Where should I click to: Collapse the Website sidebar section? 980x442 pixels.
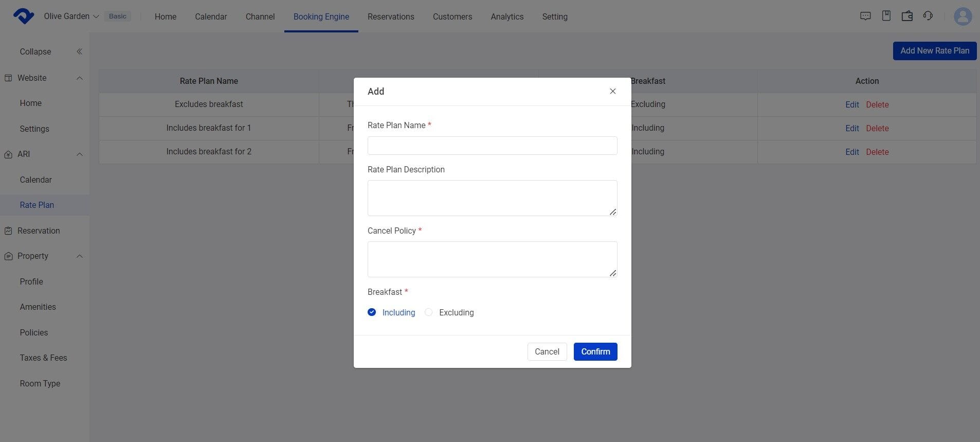[x=79, y=78]
